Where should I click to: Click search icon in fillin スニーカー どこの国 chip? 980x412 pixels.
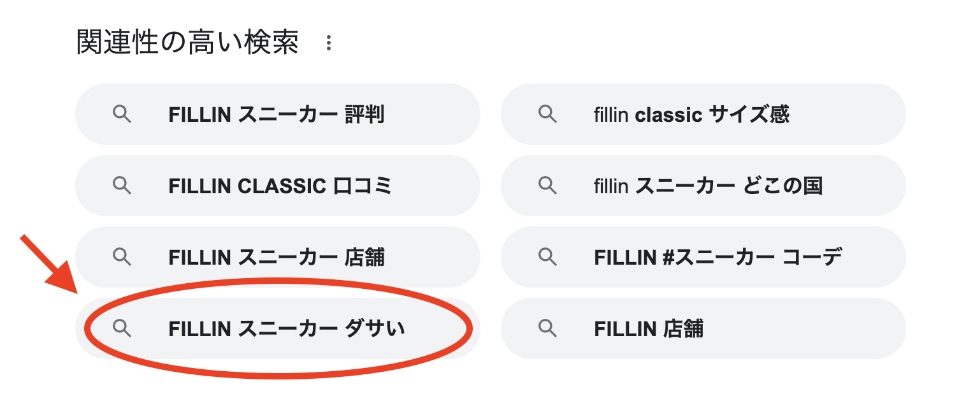[547, 186]
